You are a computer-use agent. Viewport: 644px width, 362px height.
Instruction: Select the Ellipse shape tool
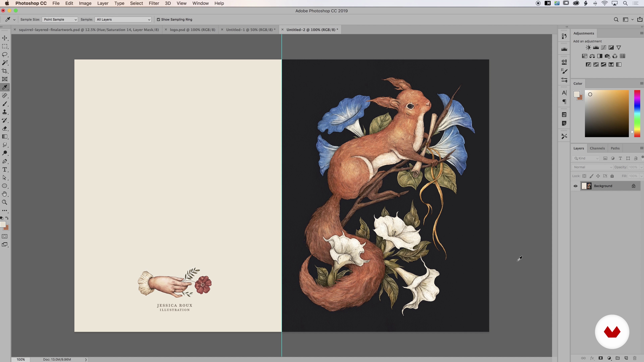pos(5,186)
